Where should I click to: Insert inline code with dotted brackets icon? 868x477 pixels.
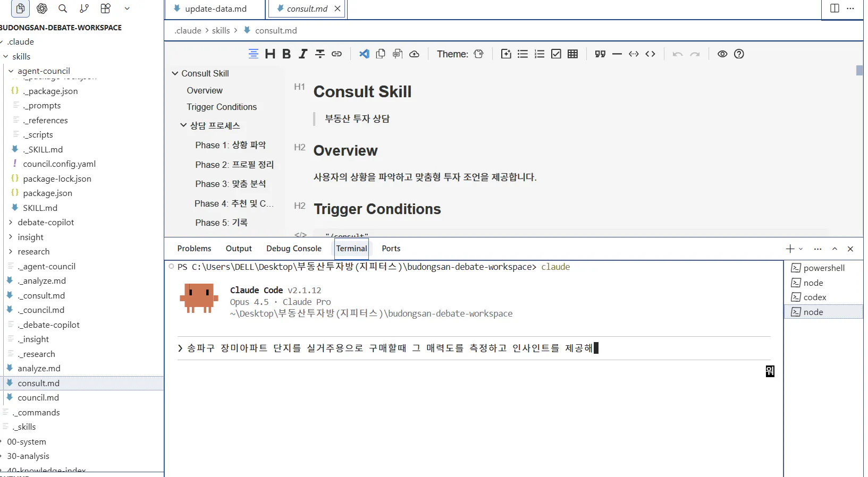[634, 54]
